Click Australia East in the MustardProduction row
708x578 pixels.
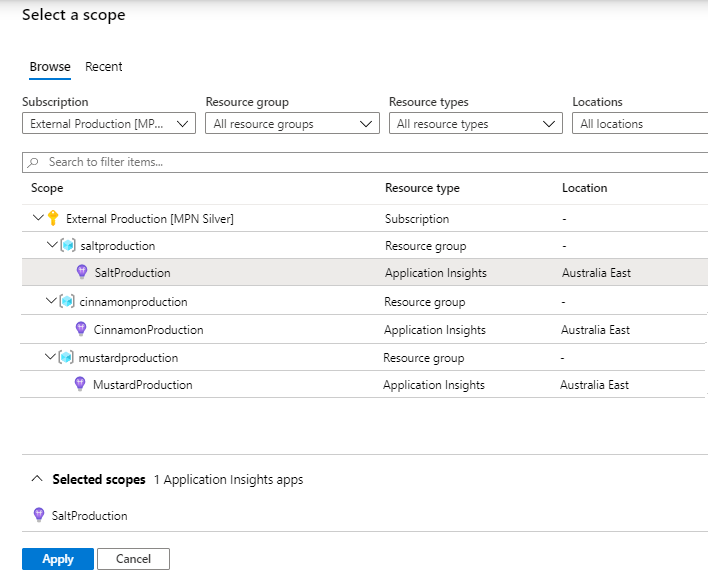[x=594, y=385]
